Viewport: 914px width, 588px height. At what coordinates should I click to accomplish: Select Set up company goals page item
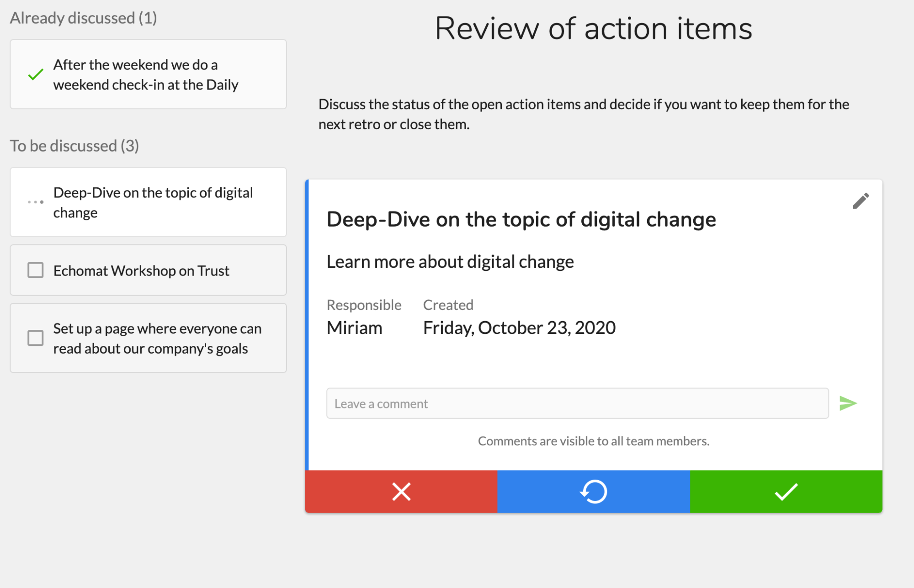147,338
